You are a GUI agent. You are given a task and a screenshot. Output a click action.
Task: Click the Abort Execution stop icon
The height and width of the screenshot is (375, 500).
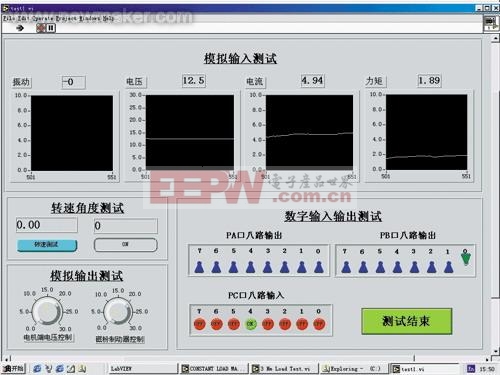click(41, 28)
